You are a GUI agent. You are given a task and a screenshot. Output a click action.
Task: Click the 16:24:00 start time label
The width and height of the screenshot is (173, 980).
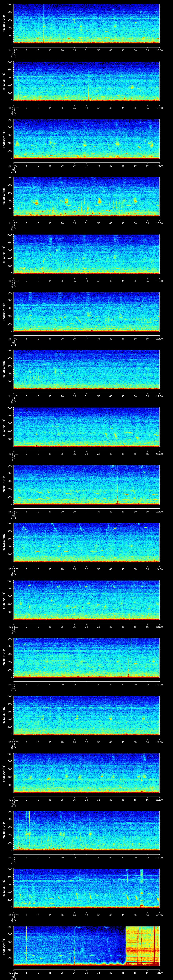13,627
